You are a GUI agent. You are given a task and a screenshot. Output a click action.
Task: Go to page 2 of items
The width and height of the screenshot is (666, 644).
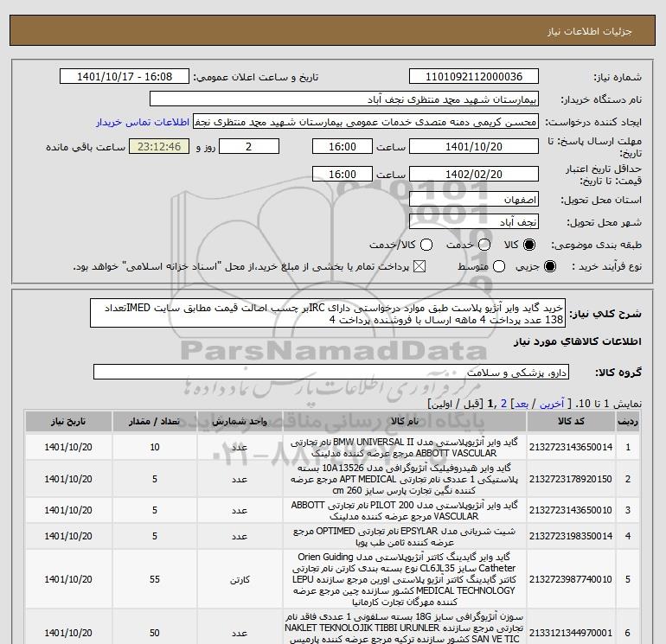point(503,404)
